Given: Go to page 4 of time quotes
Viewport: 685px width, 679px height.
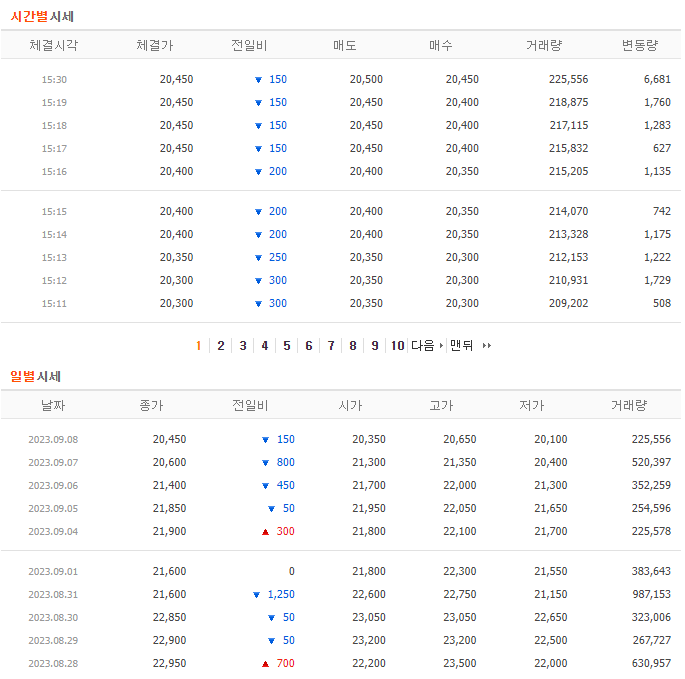Looking at the screenshot, I should (265, 346).
